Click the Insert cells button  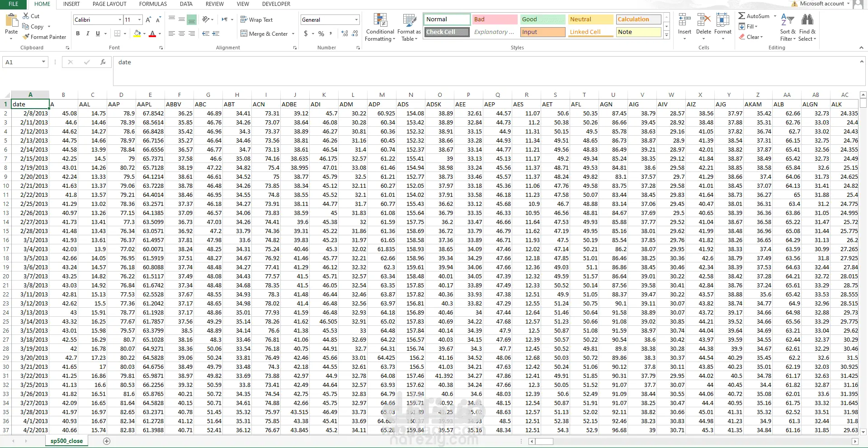pyautogui.click(x=684, y=27)
